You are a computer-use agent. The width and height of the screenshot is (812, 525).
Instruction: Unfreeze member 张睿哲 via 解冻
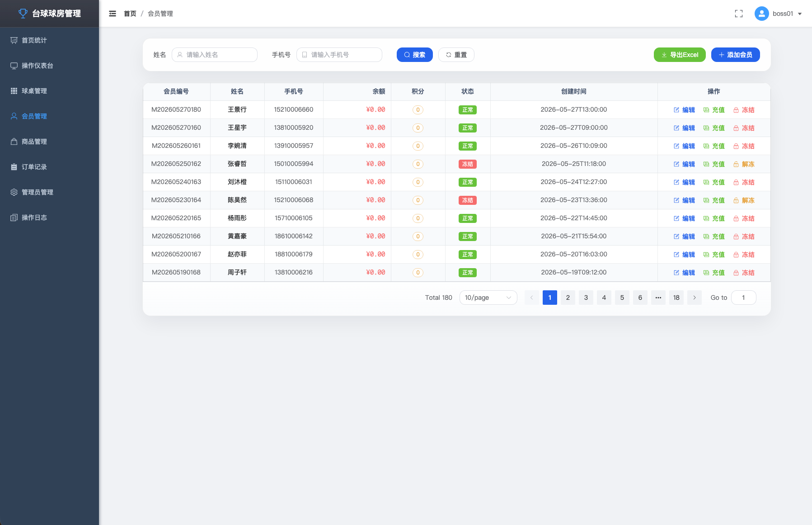pos(744,164)
